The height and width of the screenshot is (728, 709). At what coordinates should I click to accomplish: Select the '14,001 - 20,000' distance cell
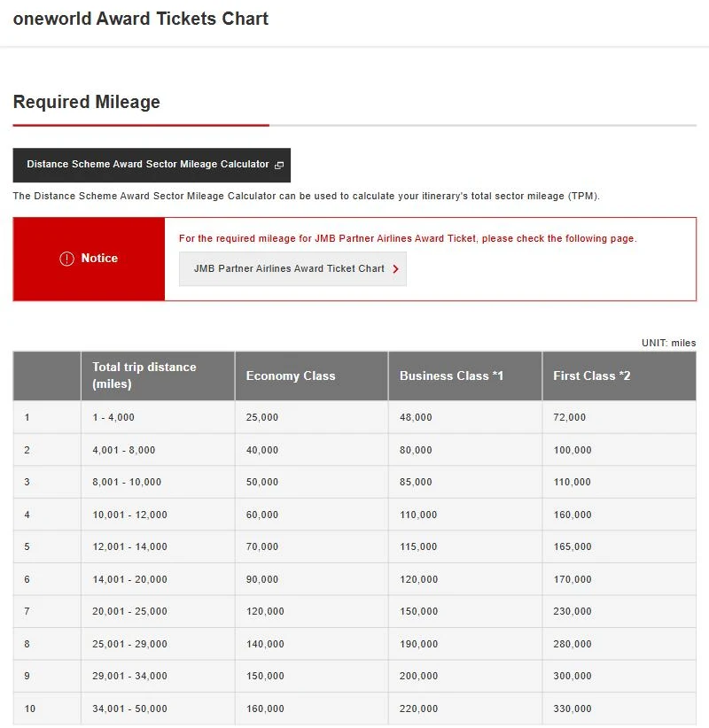click(158, 579)
